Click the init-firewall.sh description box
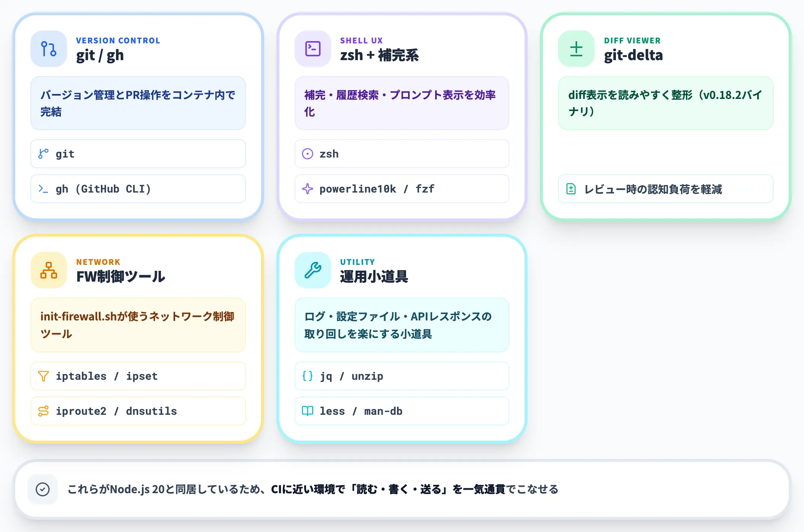The height and width of the screenshot is (532, 804). click(138, 325)
